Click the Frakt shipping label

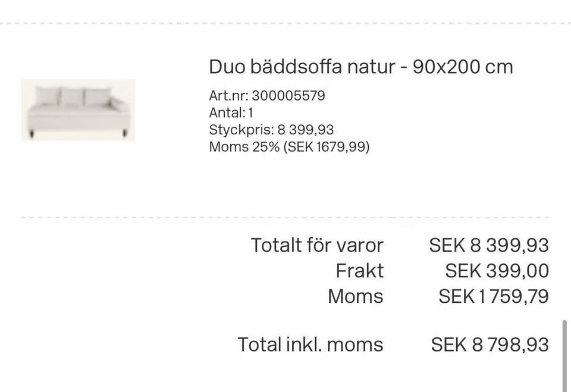tap(359, 271)
